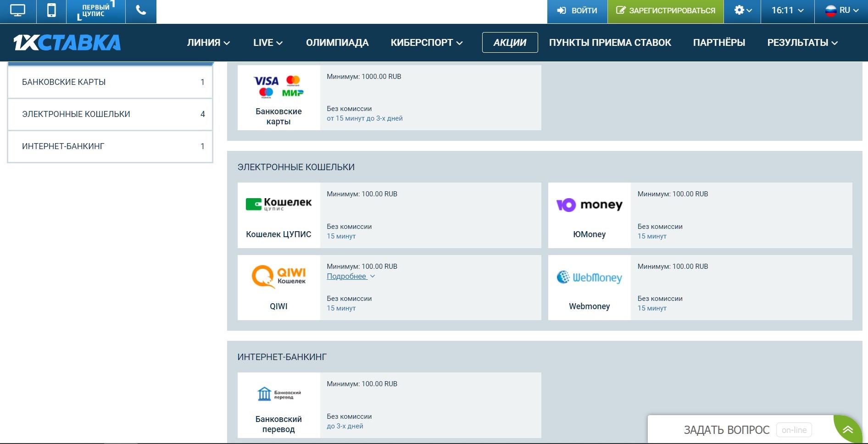Go to Пункты приема ставок
The width and height of the screenshot is (868, 444).
[x=610, y=43]
